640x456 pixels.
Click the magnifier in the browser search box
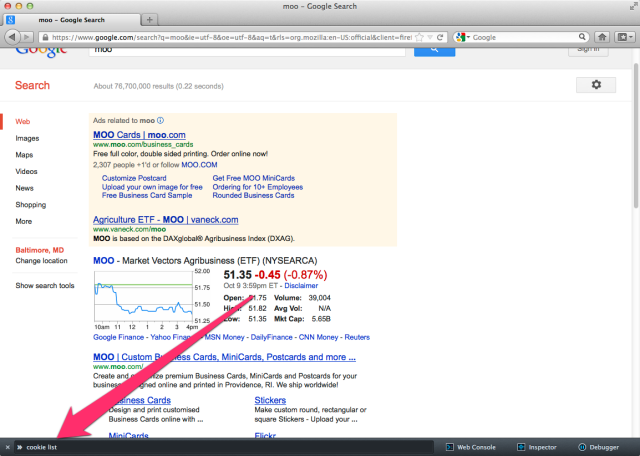tap(582, 37)
